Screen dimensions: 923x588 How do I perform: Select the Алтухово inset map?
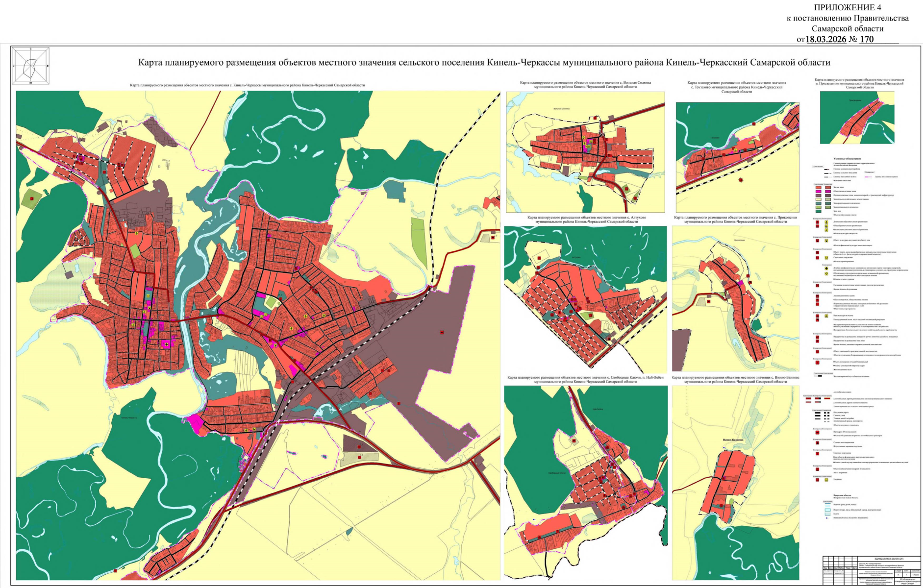coord(585,299)
